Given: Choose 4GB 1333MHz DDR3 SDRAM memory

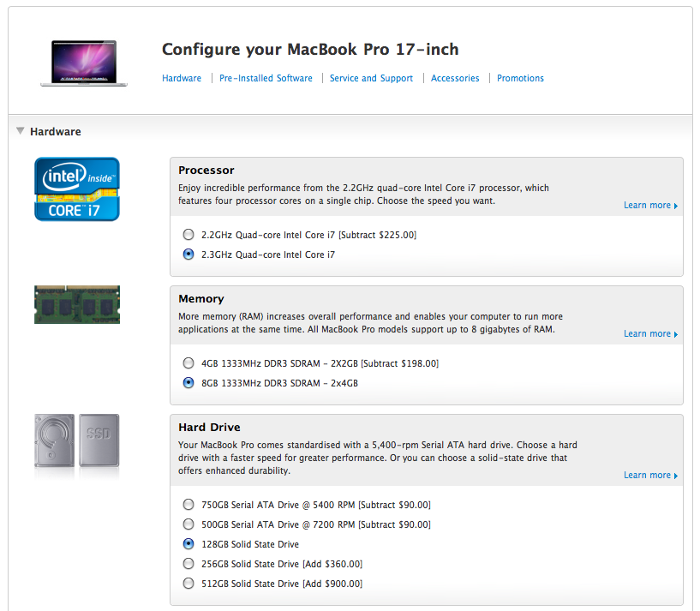Looking at the screenshot, I should [x=188, y=363].
